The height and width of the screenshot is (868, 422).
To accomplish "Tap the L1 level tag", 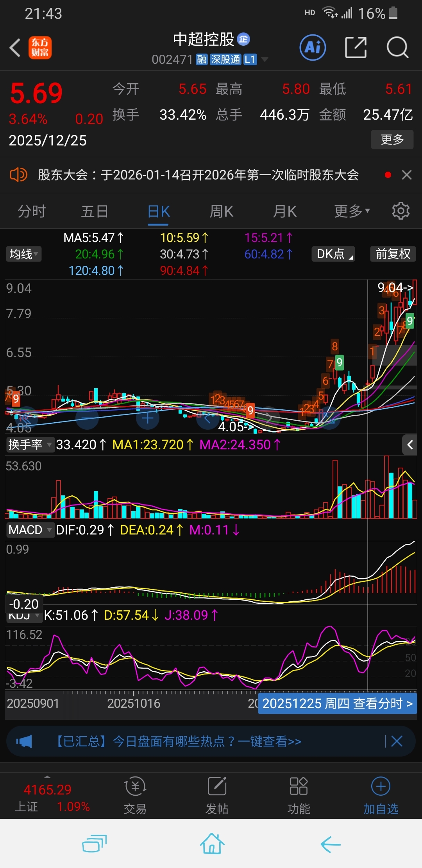I will point(250,59).
